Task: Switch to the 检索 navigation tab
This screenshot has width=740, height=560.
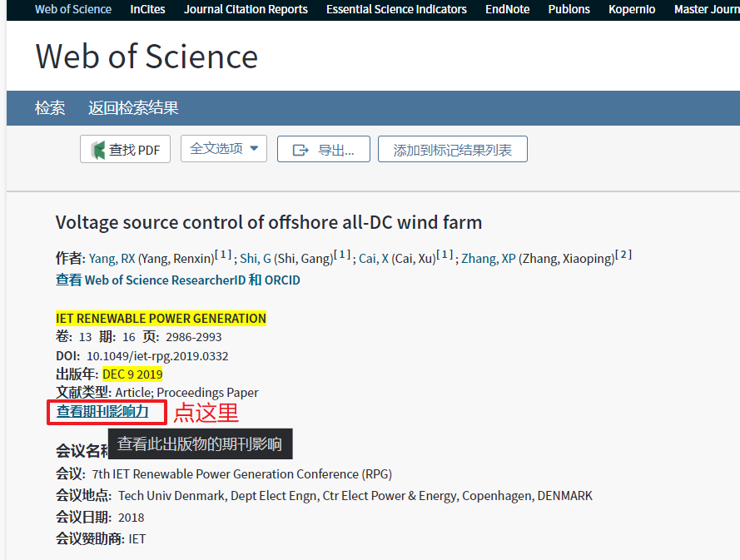Action: [x=51, y=107]
